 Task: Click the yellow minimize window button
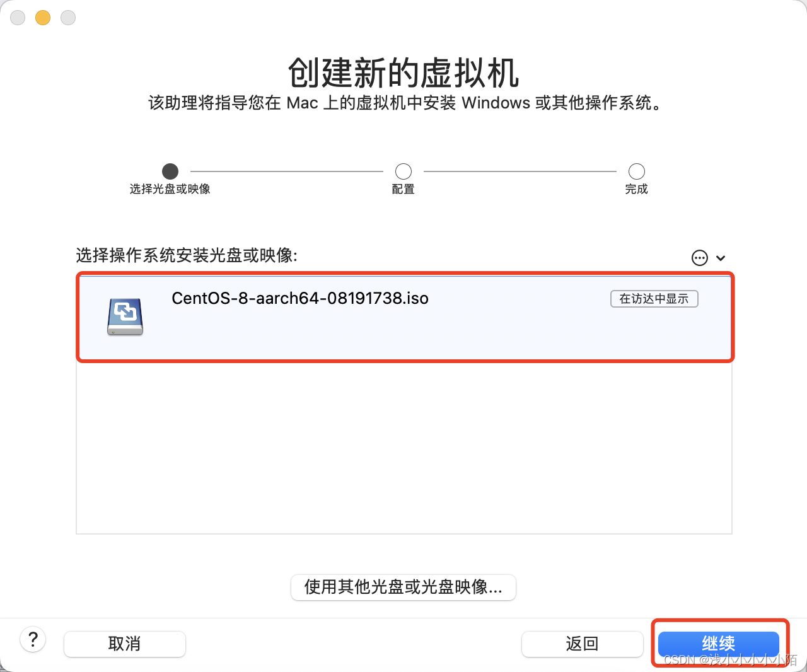(43, 18)
